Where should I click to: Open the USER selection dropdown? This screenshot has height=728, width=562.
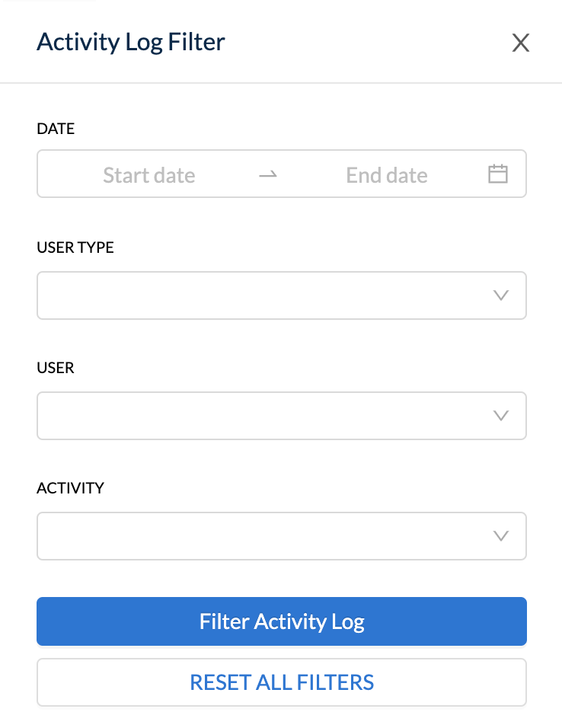click(x=282, y=416)
